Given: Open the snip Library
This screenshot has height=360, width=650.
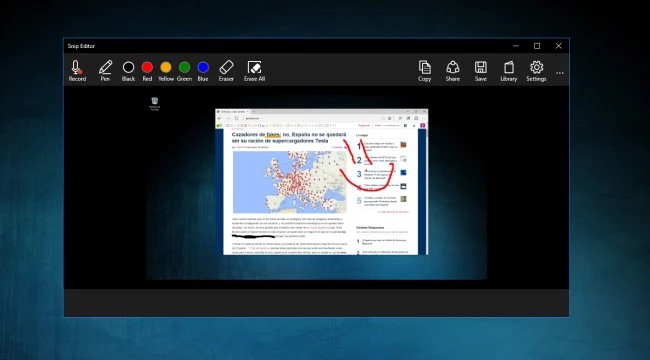Looking at the screenshot, I should 509,71.
